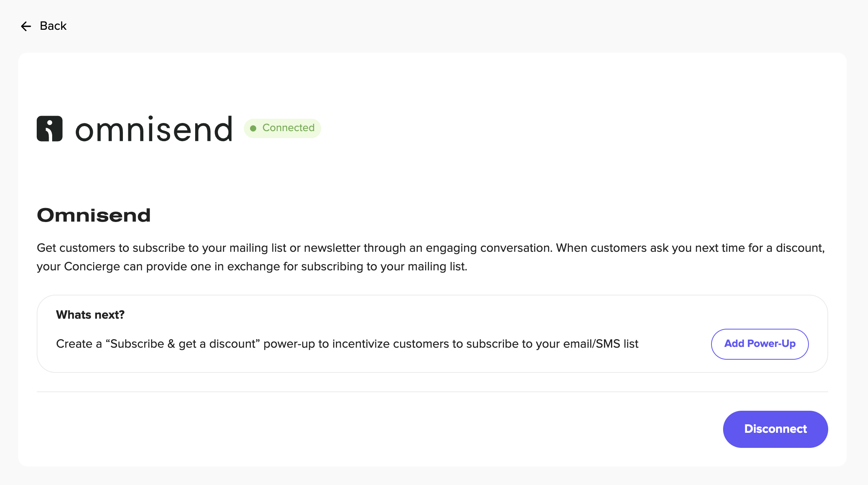Screen dimensions: 868x485
Task: Click the back arrow icon
Action: (26, 26)
